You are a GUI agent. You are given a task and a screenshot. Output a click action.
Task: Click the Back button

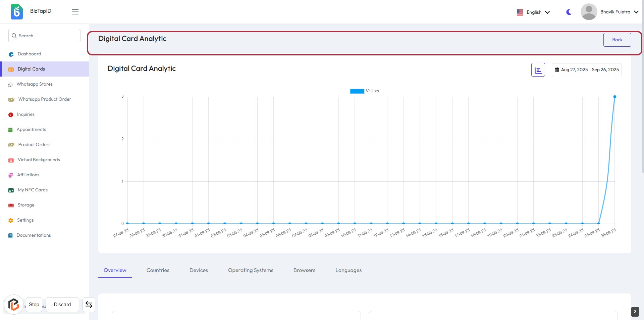617,40
